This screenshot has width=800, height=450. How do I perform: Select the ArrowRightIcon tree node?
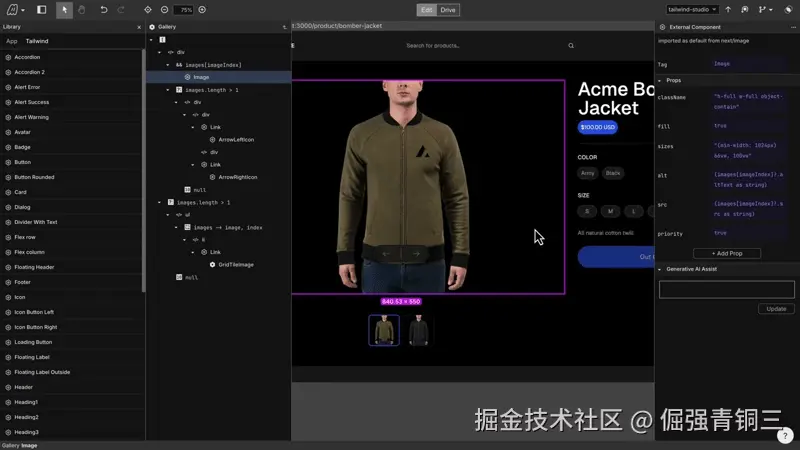tap(233, 177)
